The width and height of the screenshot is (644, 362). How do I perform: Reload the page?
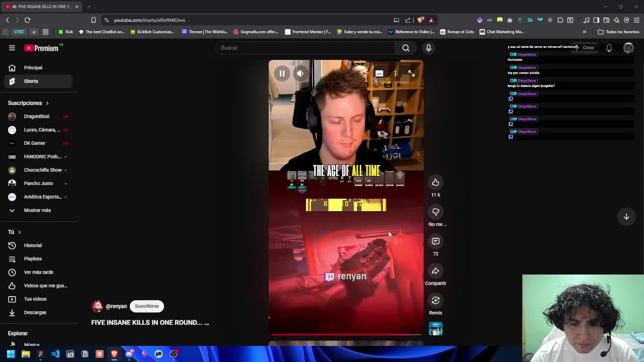coord(27,20)
